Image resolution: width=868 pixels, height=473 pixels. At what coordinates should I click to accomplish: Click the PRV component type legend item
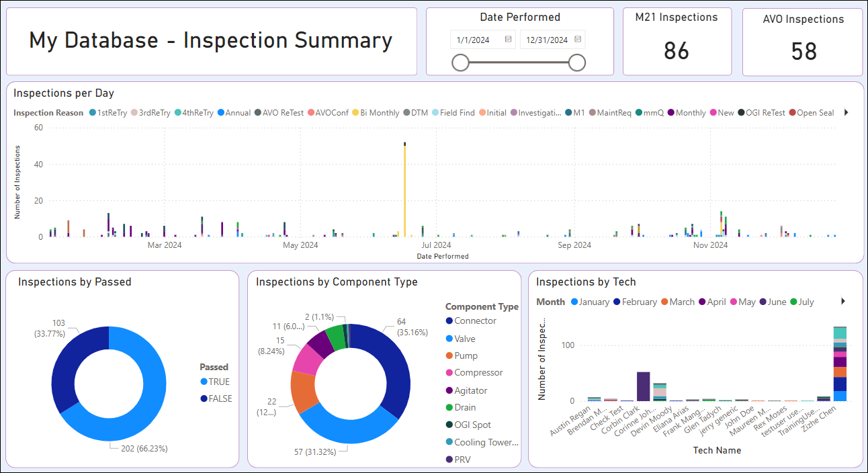pyautogui.click(x=459, y=460)
